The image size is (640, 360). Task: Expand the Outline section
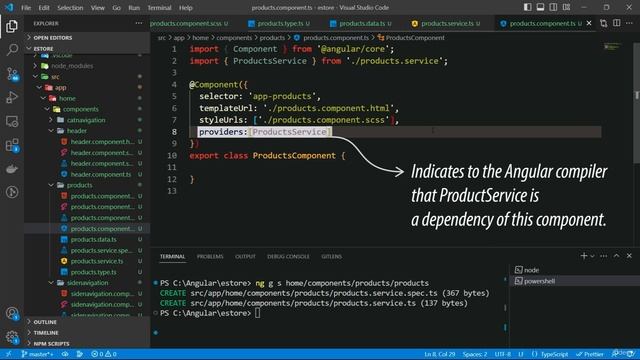click(45, 322)
